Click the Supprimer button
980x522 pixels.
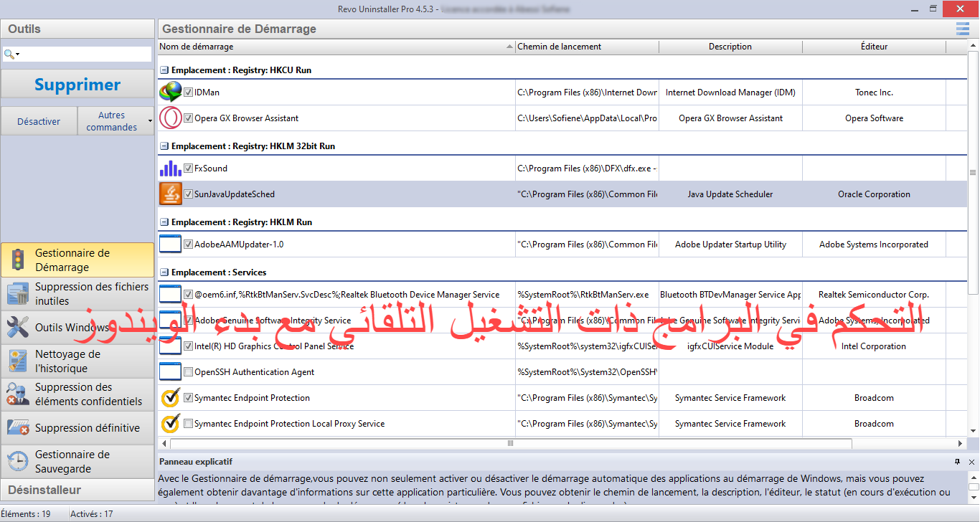(x=77, y=85)
